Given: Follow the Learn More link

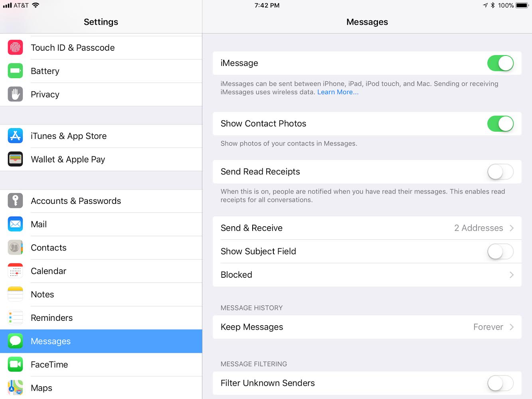Looking at the screenshot, I should (x=338, y=92).
